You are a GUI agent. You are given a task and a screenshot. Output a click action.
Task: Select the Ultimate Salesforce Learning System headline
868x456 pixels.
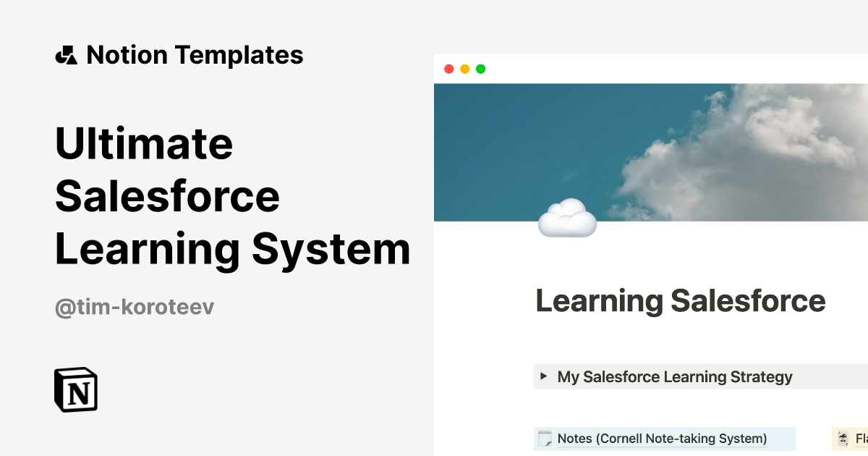(x=231, y=196)
